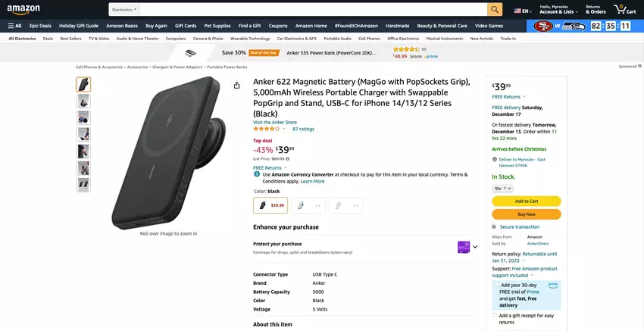The image size is (644, 331).
Task: Go to the Cell Phones subcategory tab
Action: tap(369, 38)
